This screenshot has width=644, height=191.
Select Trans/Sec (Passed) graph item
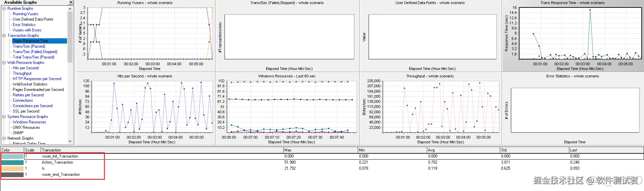(29, 46)
